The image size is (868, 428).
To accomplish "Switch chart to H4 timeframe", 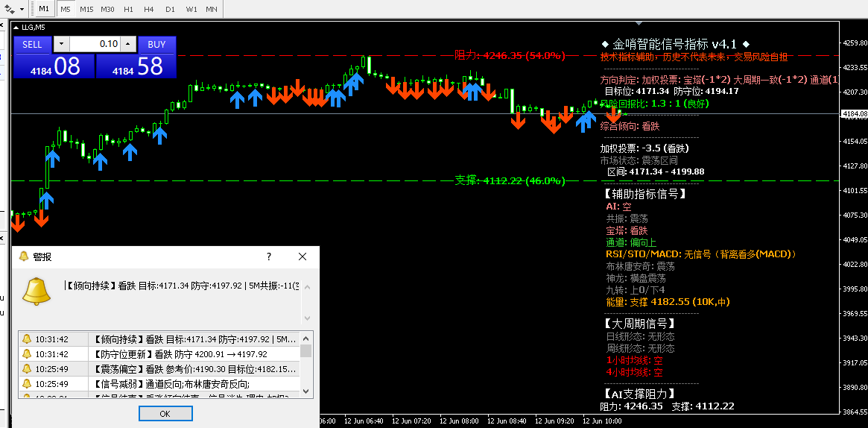I will coord(148,10).
